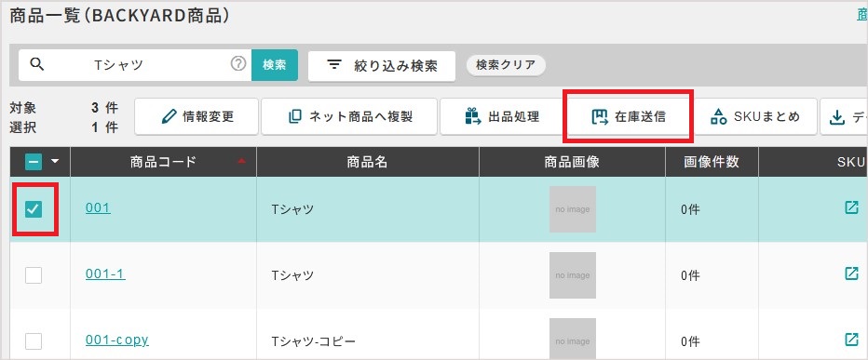The width and height of the screenshot is (868, 360).
Task: Check the checkbox for product 001-1
Action: tap(34, 274)
